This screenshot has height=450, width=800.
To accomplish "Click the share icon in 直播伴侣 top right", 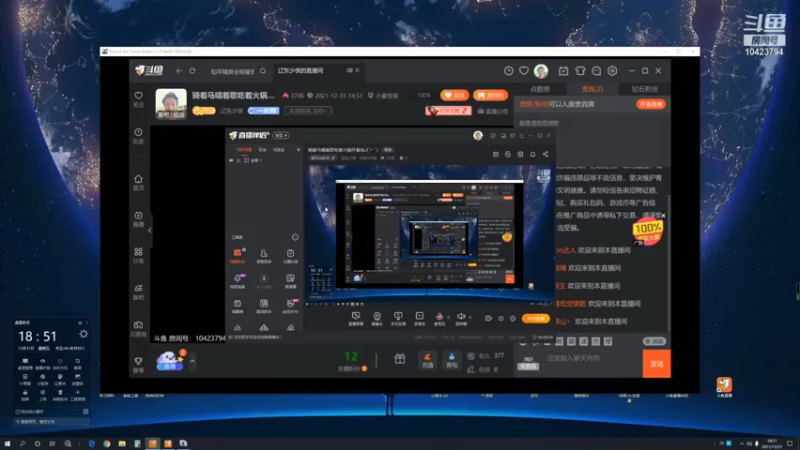I will 545,154.
